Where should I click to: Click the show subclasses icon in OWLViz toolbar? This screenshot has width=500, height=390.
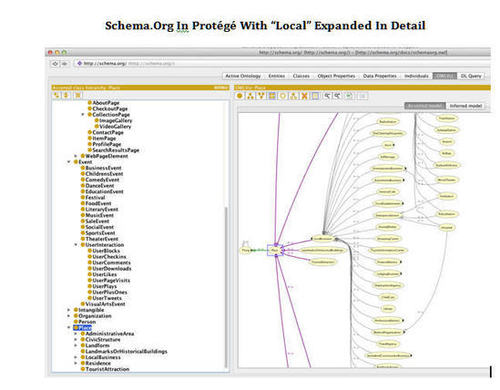point(250,96)
